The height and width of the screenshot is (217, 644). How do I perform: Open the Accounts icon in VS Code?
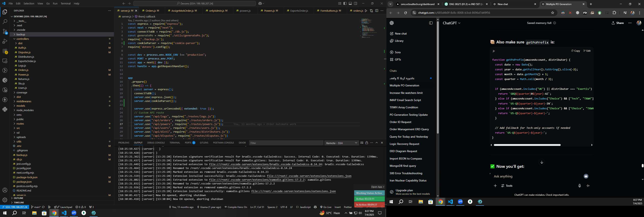pos(5,190)
